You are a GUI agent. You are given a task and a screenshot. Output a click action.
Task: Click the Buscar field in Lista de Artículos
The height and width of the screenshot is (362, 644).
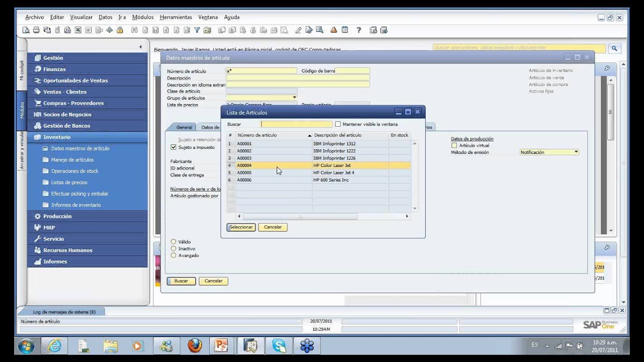[x=296, y=124]
